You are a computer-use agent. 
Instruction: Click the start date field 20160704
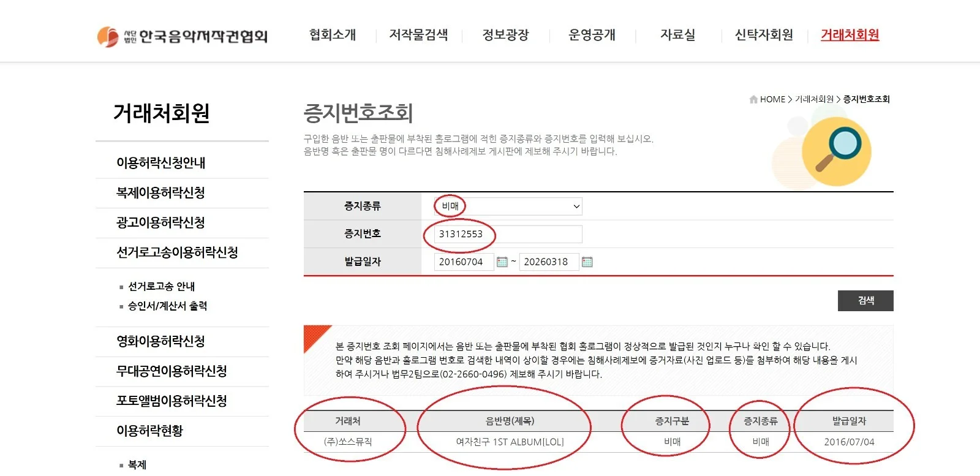tap(464, 262)
